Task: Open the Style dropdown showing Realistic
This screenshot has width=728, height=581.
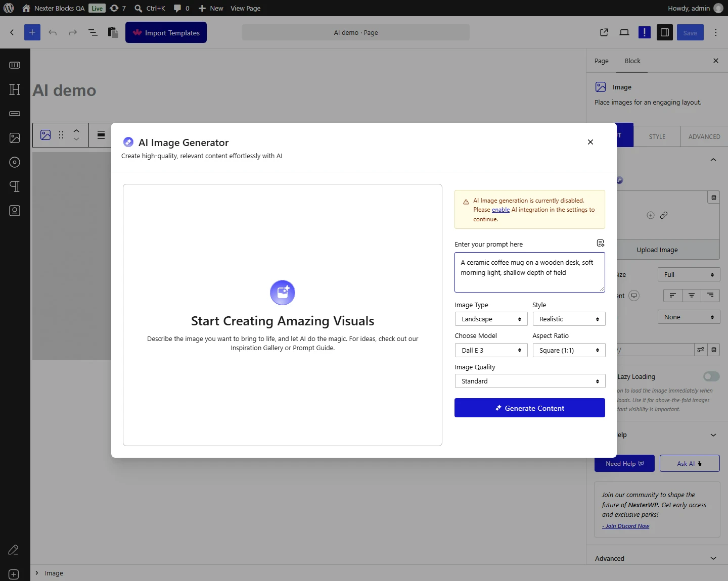Action: pos(569,319)
